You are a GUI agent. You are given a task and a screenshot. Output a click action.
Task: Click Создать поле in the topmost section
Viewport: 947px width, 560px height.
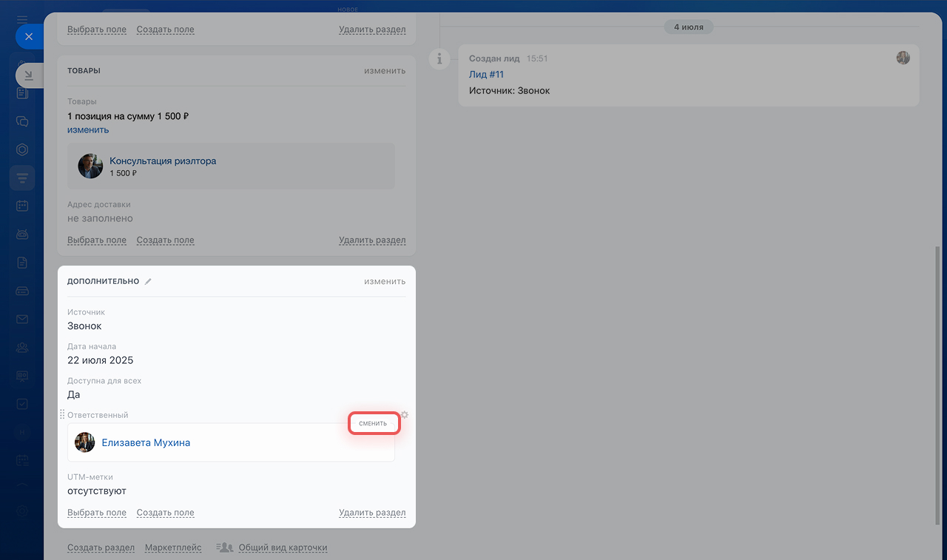click(x=166, y=30)
